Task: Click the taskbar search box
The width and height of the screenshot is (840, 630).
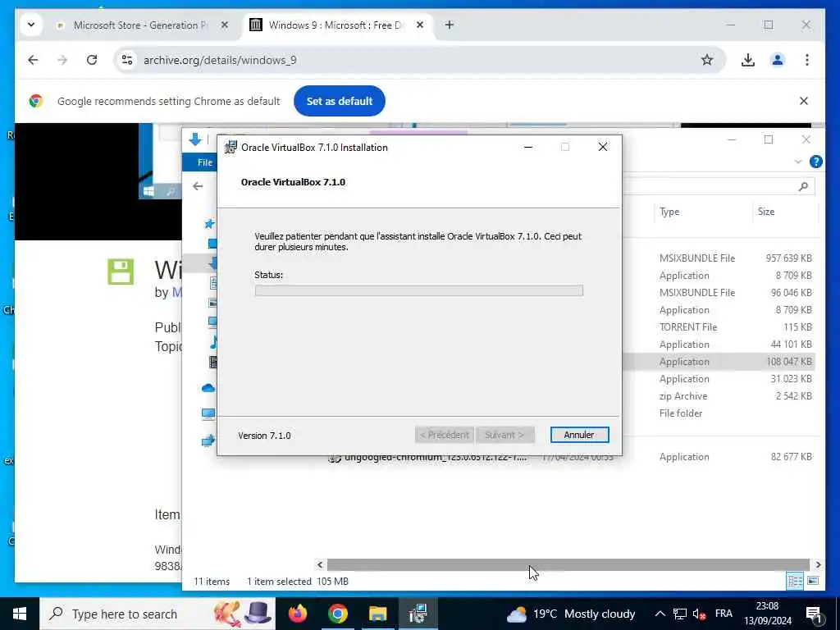Action: pos(157,614)
